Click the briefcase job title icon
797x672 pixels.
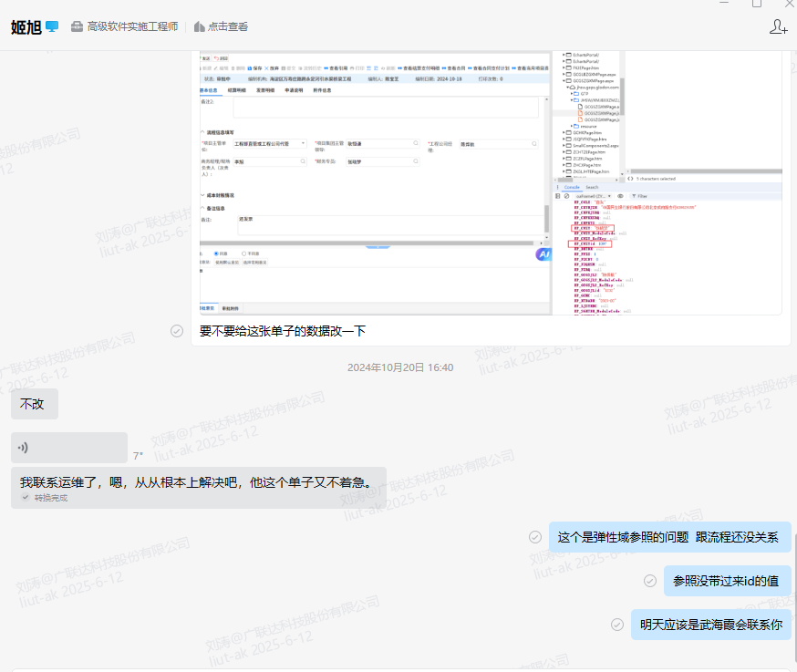click(x=77, y=27)
